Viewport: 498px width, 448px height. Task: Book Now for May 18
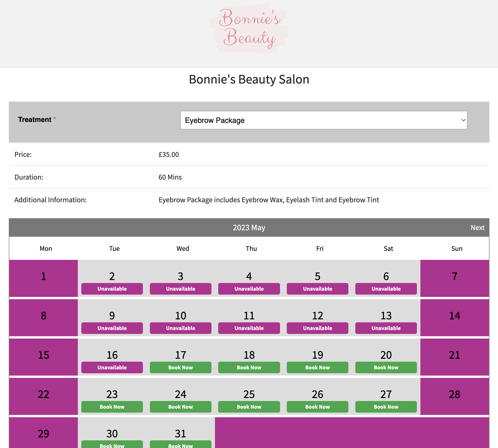click(x=249, y=367)
